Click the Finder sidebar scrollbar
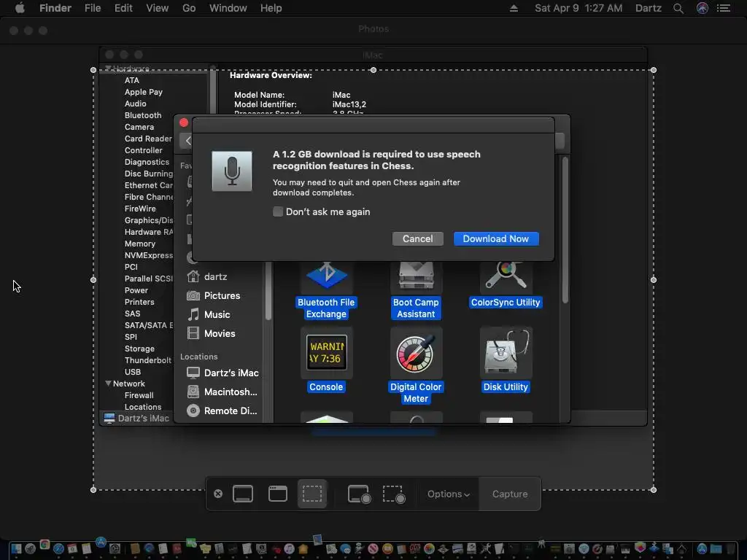This screenshot has width=747, height=560. (268, 290)
